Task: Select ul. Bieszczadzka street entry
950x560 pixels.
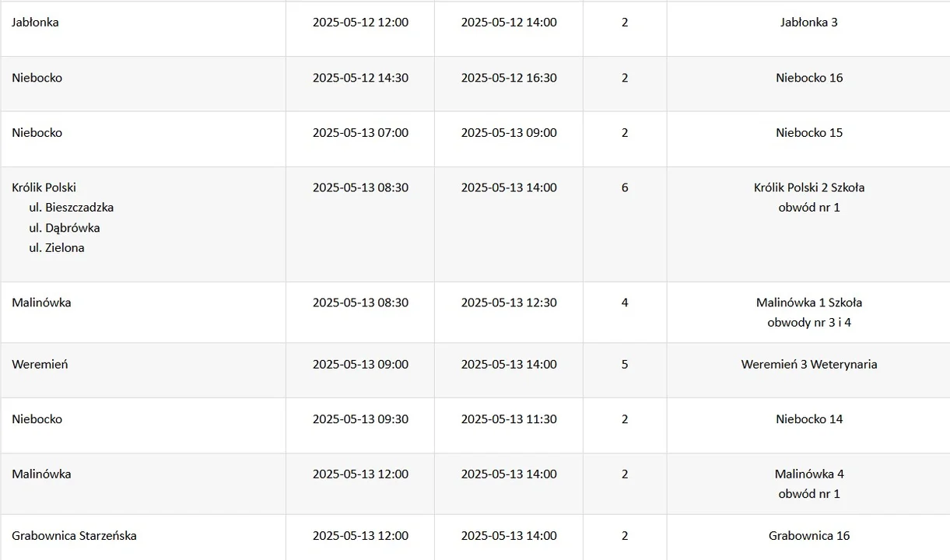Action: tap(72, 208)
